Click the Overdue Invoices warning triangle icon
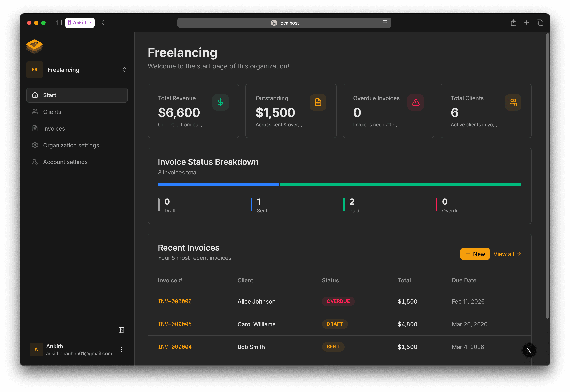Screen dimensions: 570x392 tap(415, 102)
